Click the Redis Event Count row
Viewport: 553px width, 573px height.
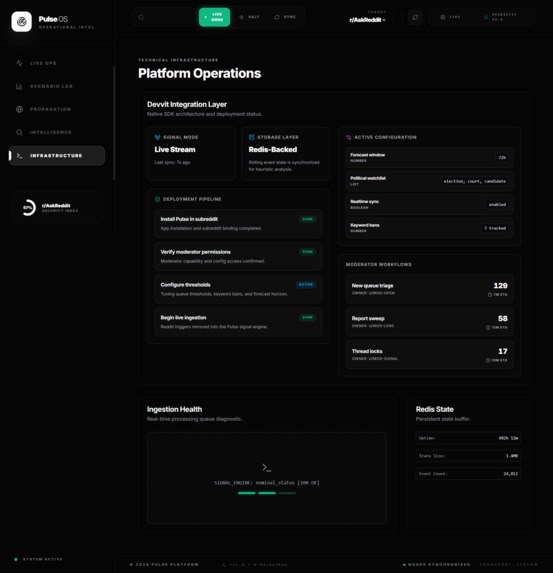468,474
